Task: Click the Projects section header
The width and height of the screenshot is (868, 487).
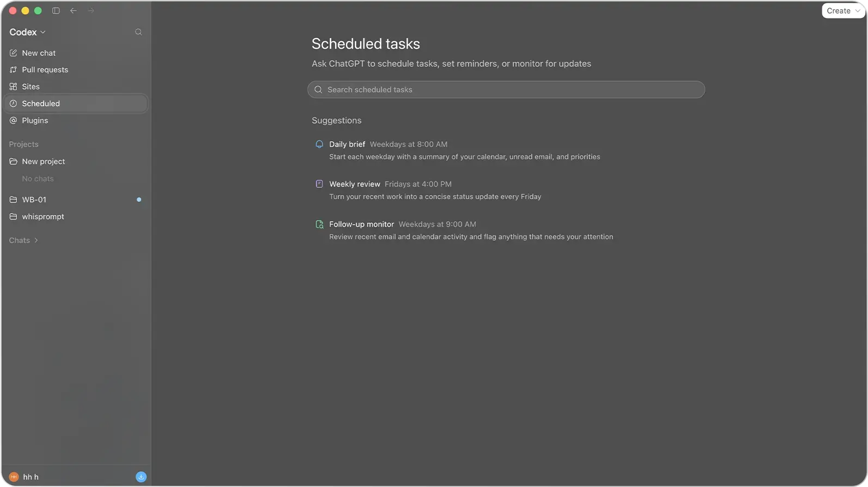Action: coord(23,144)
